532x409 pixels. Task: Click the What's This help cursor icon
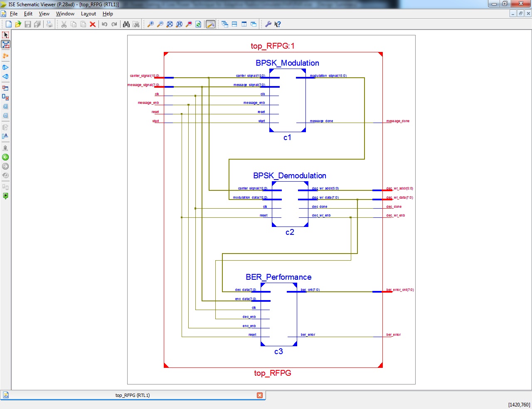[x=278, y=24]
